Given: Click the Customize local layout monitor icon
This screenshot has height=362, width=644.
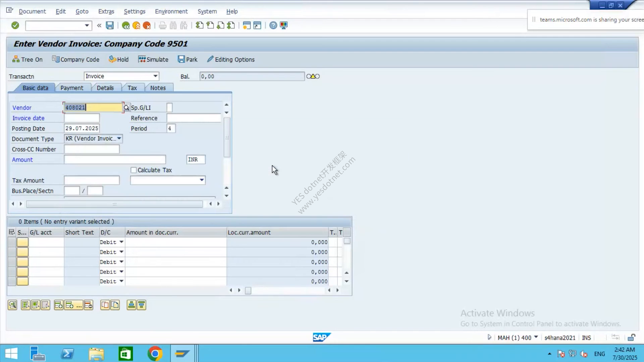Looking at the screenshot, I should [284, 25].
